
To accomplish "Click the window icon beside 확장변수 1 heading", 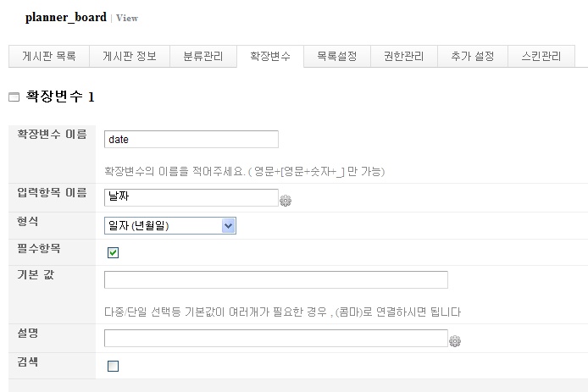I will [x=14, y=97].
